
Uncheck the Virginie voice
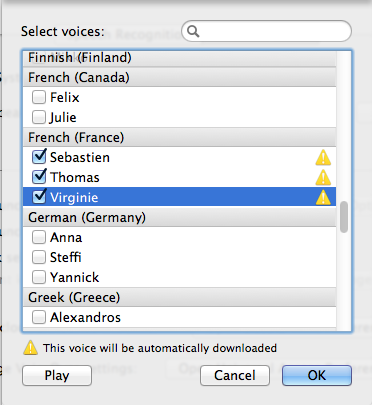click(39, 197)
